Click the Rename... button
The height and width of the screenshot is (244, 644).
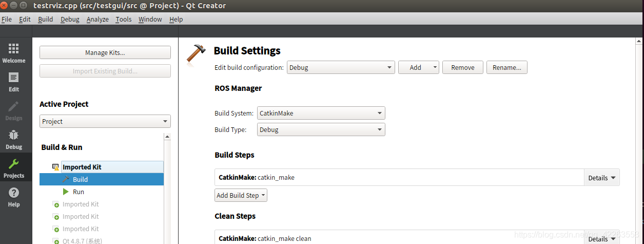point(507,67)
